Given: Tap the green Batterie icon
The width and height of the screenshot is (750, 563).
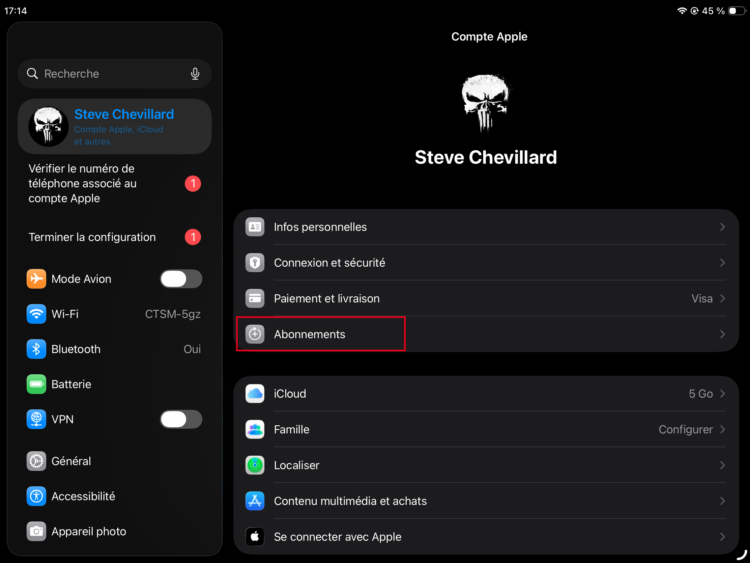Looking at the screenshot, I should (36, 384).
